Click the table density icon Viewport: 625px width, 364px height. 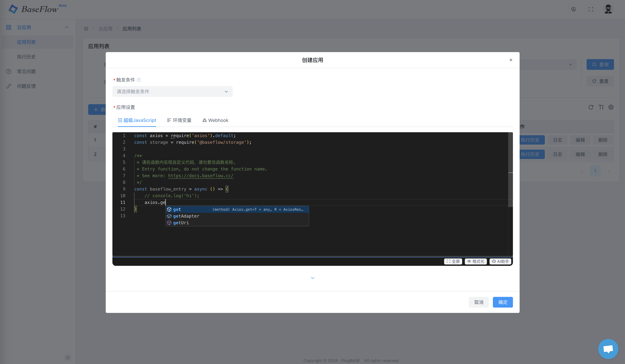[601, 107]
